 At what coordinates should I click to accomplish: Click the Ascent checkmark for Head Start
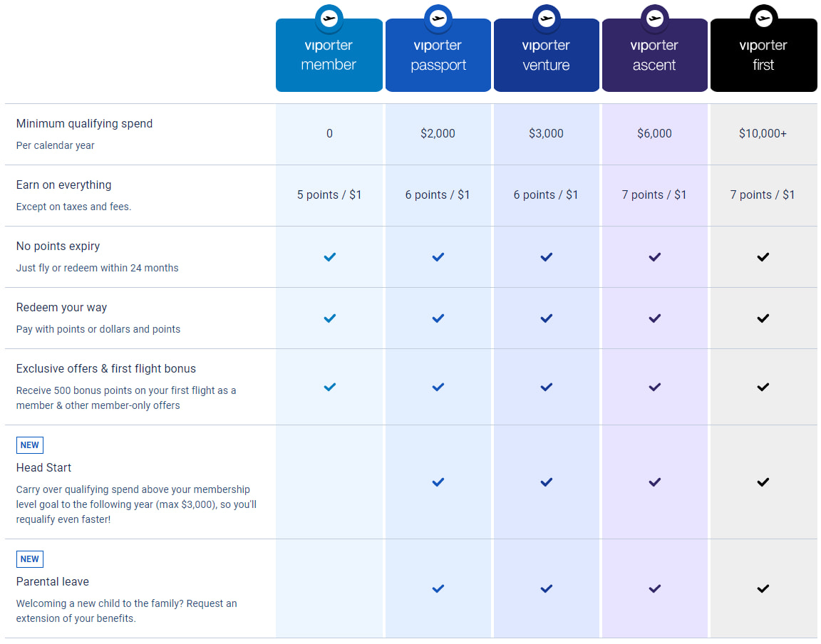(655, 482)
